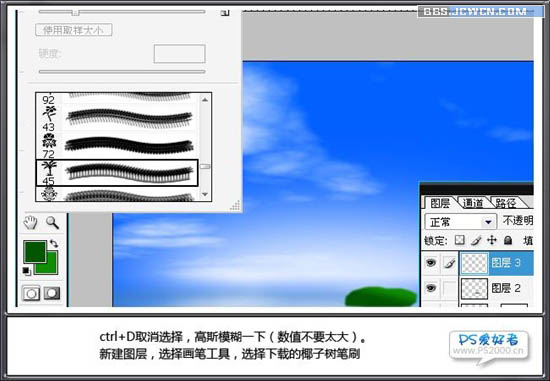
Task: Open the foreground dark green color swatch
Action: 35,252
